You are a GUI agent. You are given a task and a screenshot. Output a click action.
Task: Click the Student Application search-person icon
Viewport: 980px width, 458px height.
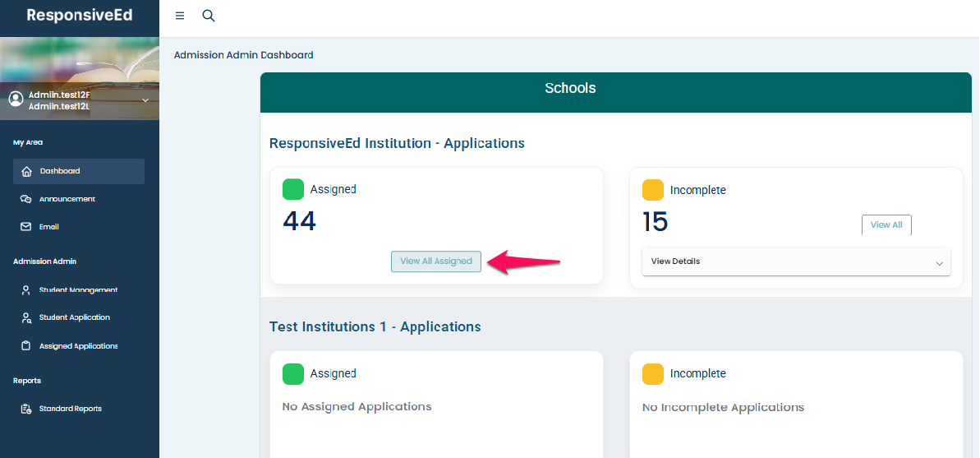[26, 317]
